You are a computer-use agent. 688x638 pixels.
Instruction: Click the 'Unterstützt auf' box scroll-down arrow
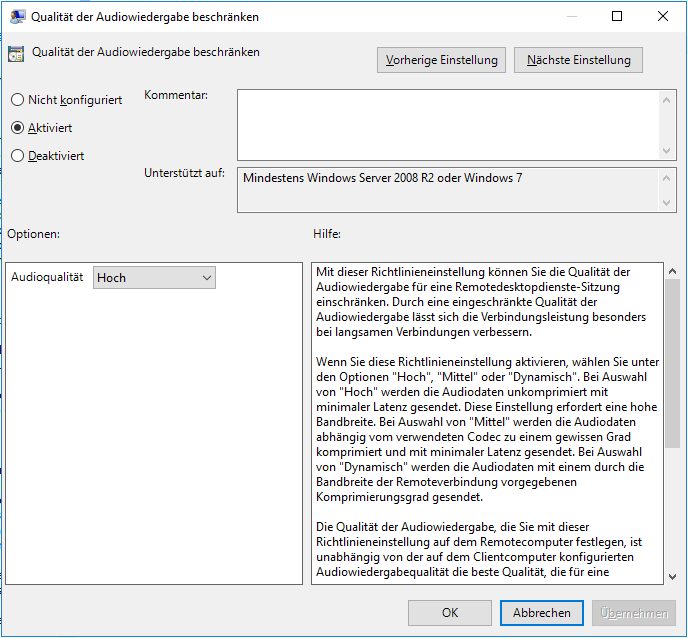pyautogui.click(x=667, y=202)
